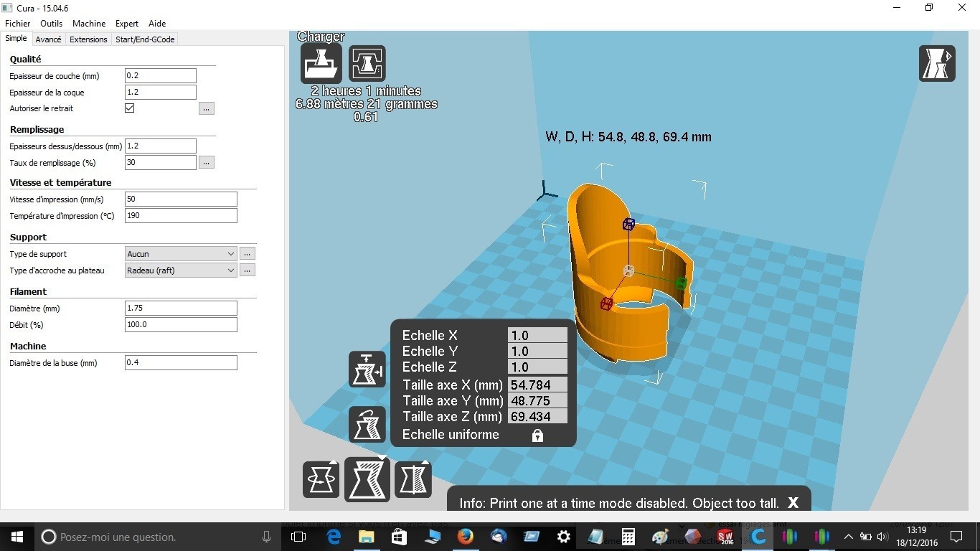The width and height of the screenshot is (980, 551).
Task: Open the Windows notification center
Action: point(956,537)
